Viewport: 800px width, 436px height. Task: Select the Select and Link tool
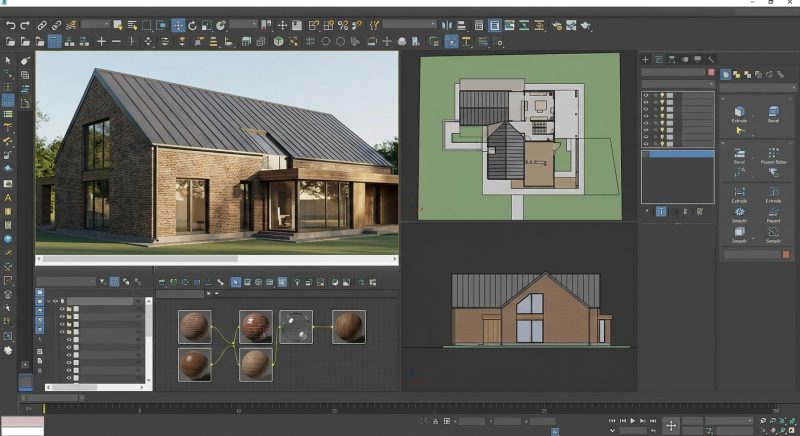[42, 25]
